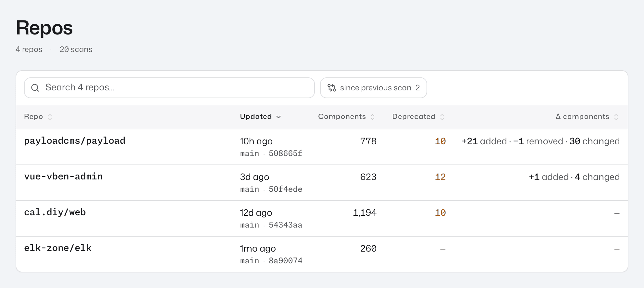Image resolution: width=644 pixels, height=288 pixels.
Task: Click deprecated count 10 for cal.diy/web
Action: [440, 213]
